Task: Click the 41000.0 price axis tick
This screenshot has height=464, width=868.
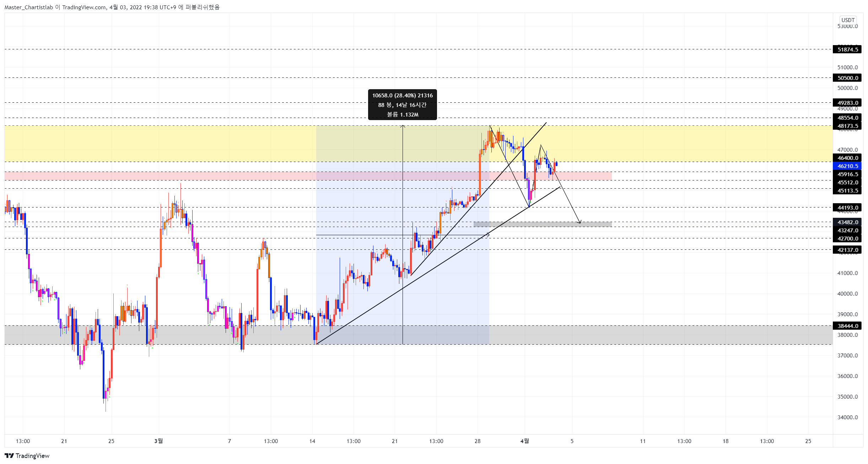Action: [x=847, y=273]
